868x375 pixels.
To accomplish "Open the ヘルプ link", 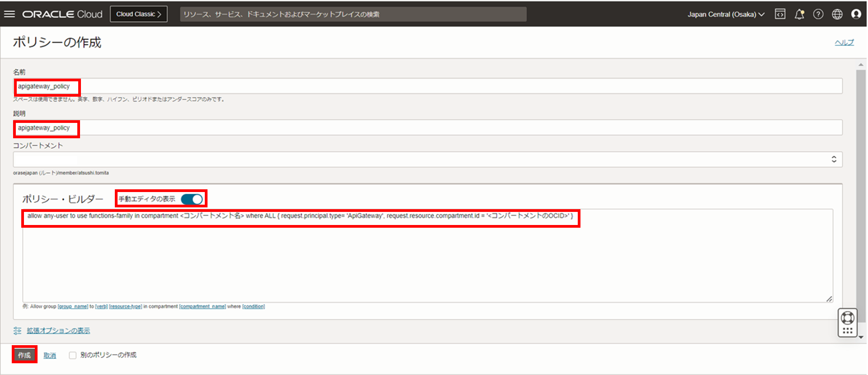I will pos(844,42).
